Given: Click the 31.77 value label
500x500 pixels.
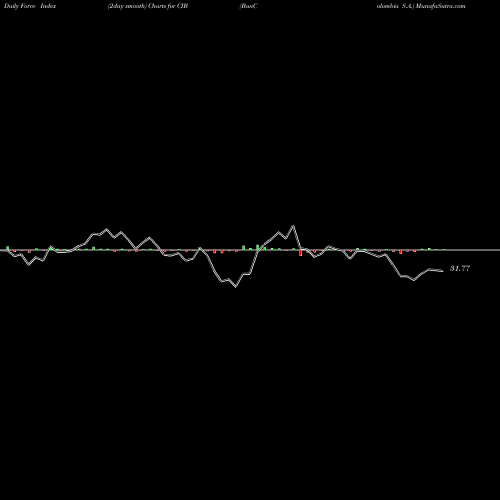Looking at the screenshot, I should click(x=460, y=268).
